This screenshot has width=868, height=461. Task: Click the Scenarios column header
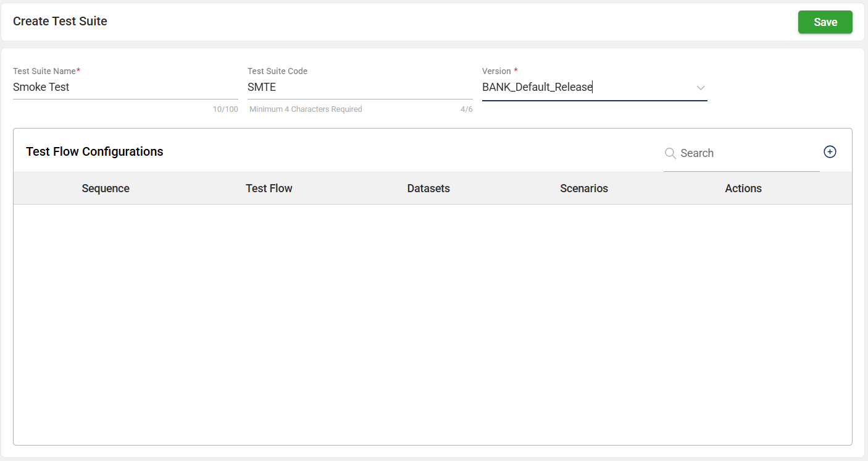pos(584,188)
